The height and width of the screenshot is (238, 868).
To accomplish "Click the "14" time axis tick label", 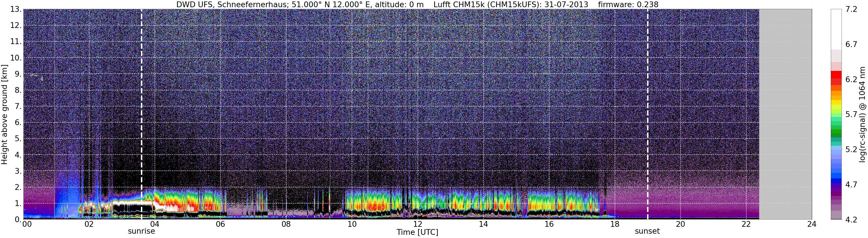I will tap(483, 224).
